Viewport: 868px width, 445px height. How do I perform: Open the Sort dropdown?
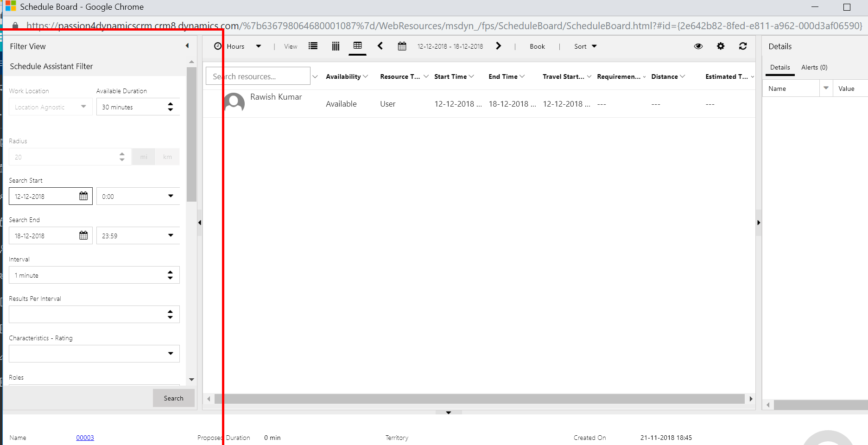click(x=585, y=46)
